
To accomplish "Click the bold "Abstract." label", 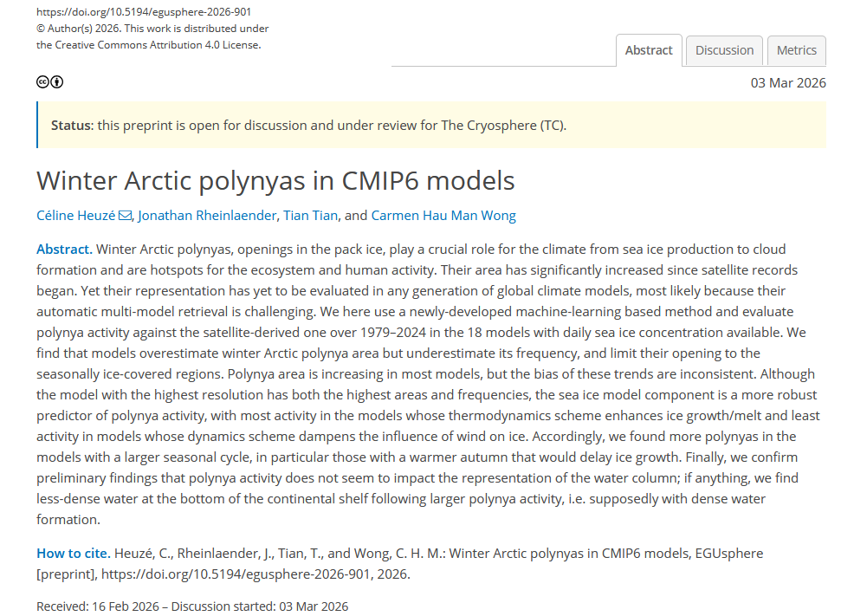I will pos(64,250).
